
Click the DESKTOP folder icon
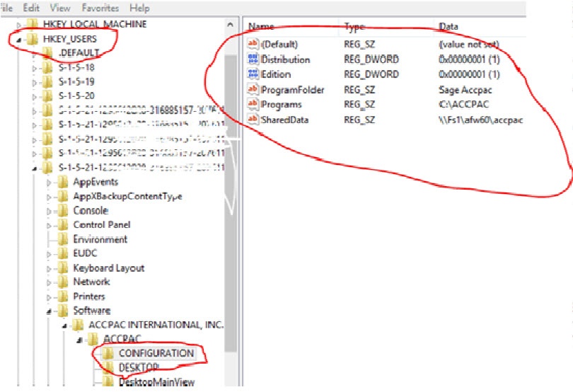click(x=108, y=368)
